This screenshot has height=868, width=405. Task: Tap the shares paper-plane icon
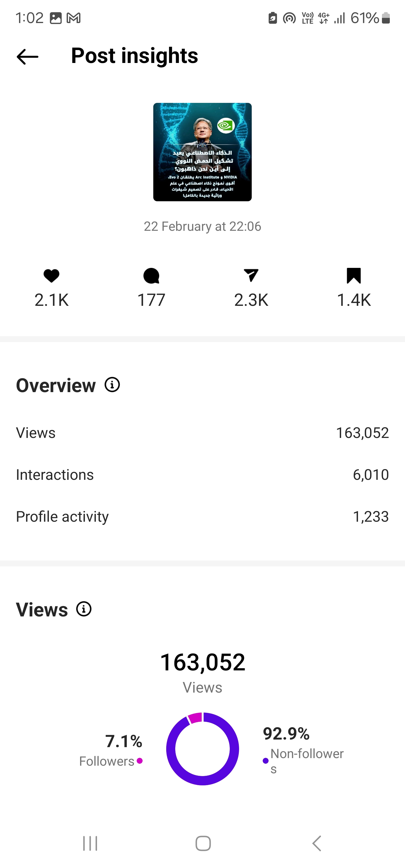coord(251,275)
